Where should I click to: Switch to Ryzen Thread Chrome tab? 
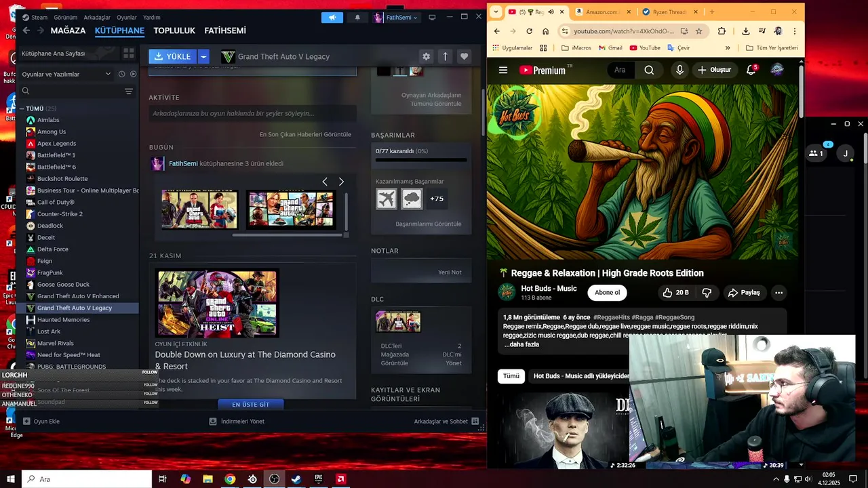click(668, 12)
